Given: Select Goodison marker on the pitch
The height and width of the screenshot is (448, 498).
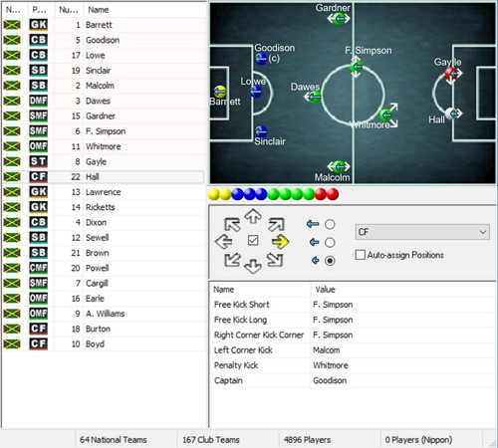Looking at the screenshot, I should 261,59.
